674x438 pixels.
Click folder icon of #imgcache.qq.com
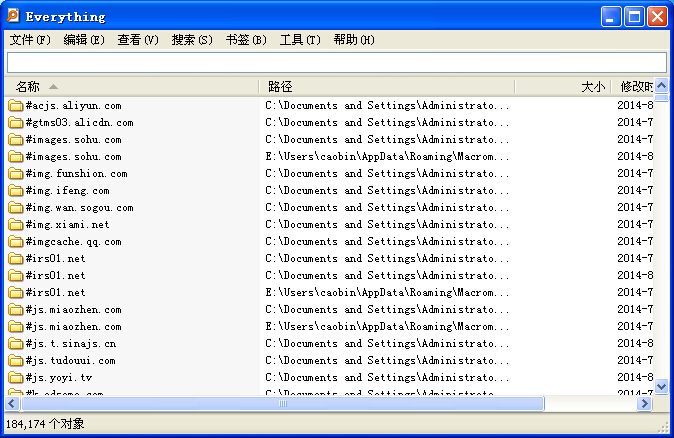[x=15, y=242]
